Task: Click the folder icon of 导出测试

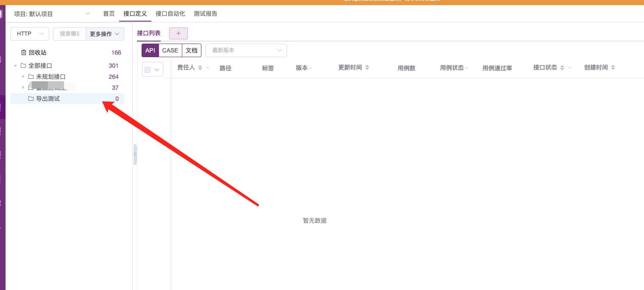Action: point(31,99)
